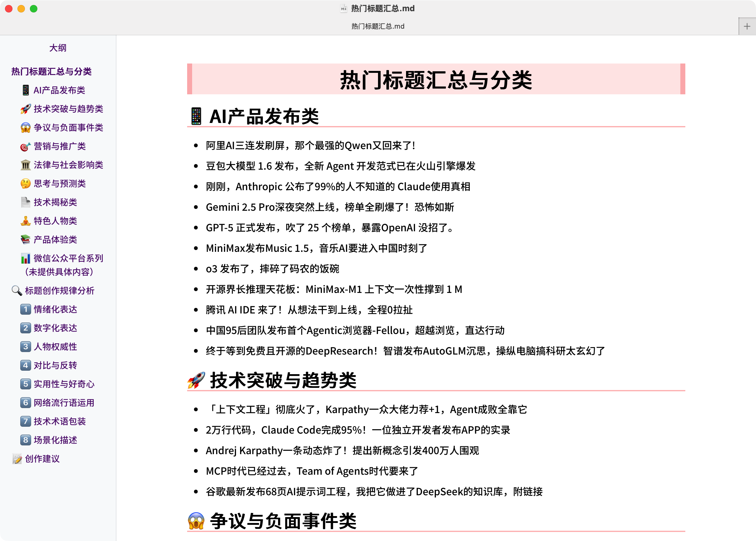Click the new tab plus button
The image size is (756, 541).
click(747, 26)
